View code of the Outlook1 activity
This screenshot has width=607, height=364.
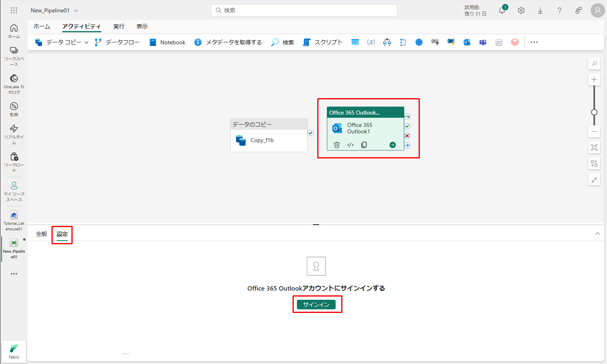[x=350, y=145]
